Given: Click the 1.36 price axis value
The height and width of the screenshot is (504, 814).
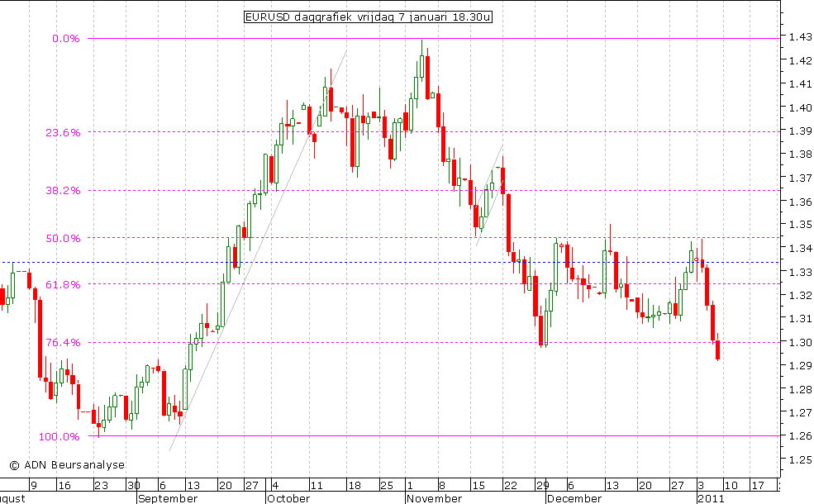Looking at the screenshot, I should [800, 202].
